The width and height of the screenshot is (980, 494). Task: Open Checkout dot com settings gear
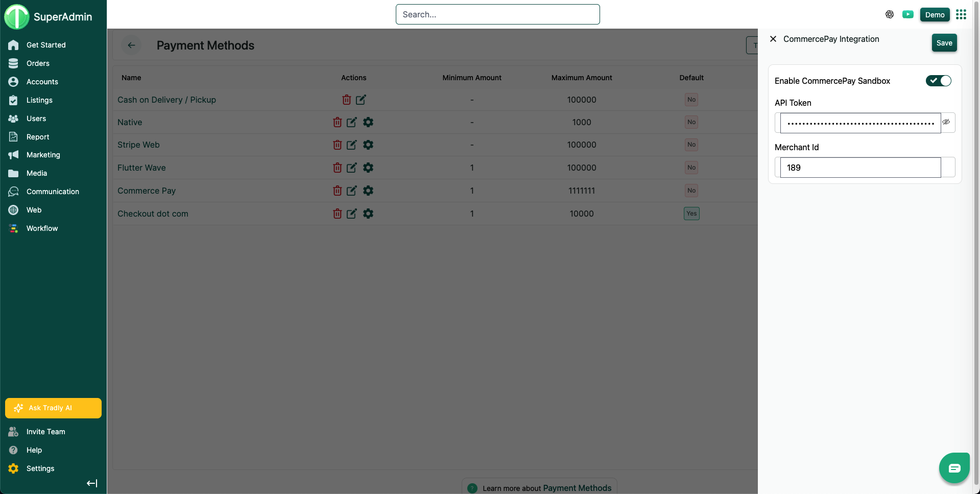[368, 214]
